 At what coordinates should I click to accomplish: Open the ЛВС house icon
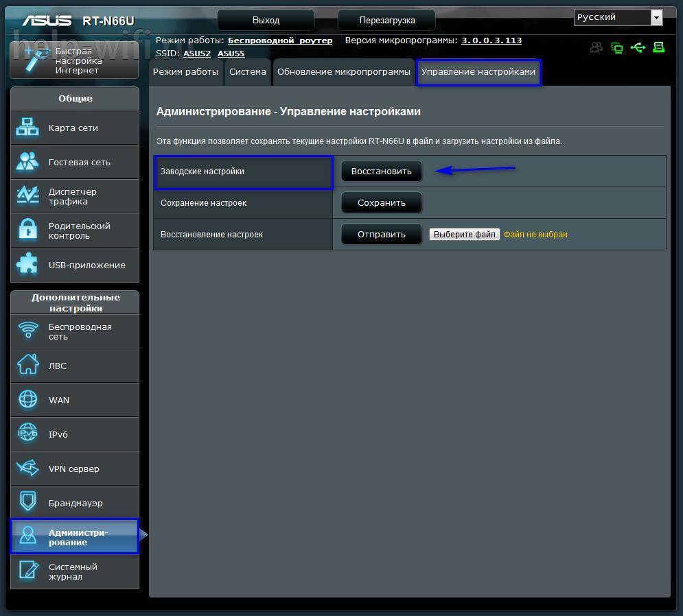(x=28, y=366)
